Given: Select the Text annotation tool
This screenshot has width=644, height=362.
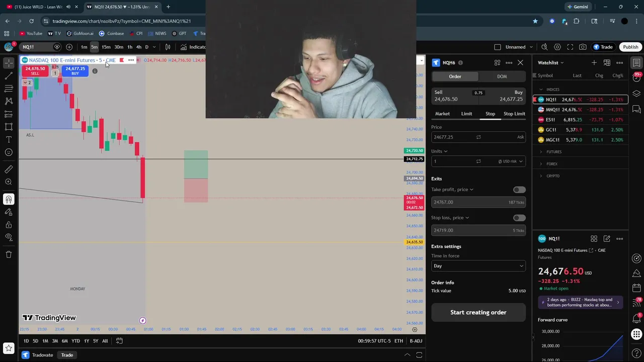Looking at the screenshot, I should [9, 139].
